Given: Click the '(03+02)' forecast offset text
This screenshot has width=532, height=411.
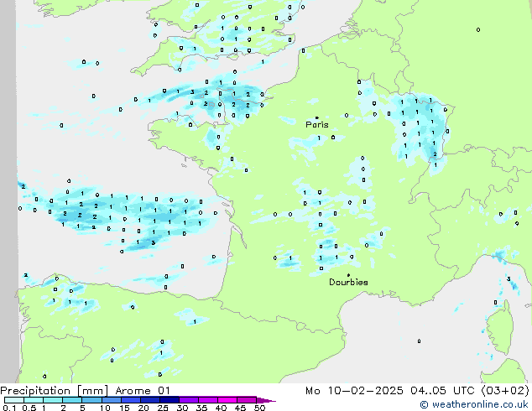Looking at the screenshot, I should coord(505,391).
